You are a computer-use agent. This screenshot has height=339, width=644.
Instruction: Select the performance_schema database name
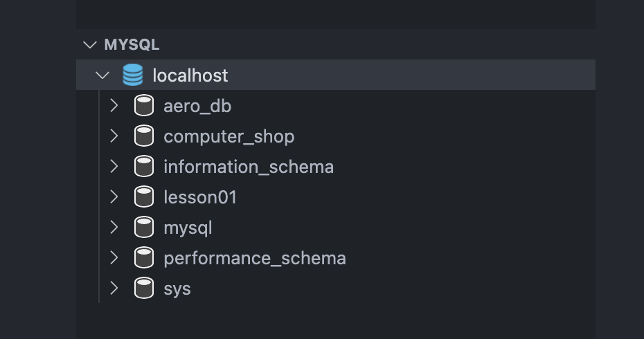click(x=254, y=259)
